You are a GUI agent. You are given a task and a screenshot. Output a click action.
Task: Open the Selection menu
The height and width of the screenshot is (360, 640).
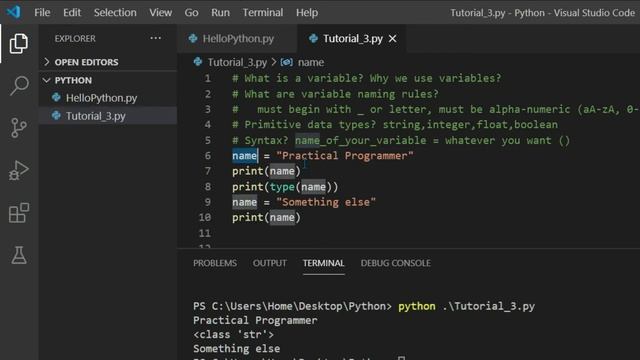[115, 13]
